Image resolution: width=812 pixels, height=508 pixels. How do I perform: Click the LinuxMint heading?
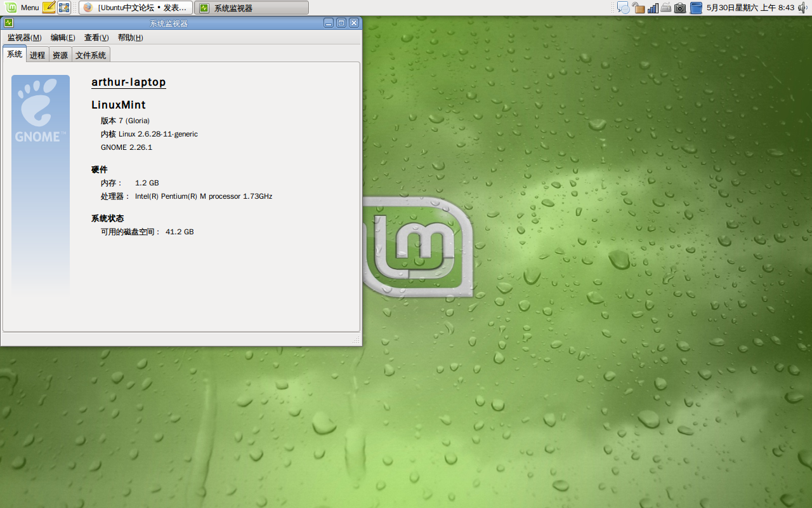pos(119,105)
